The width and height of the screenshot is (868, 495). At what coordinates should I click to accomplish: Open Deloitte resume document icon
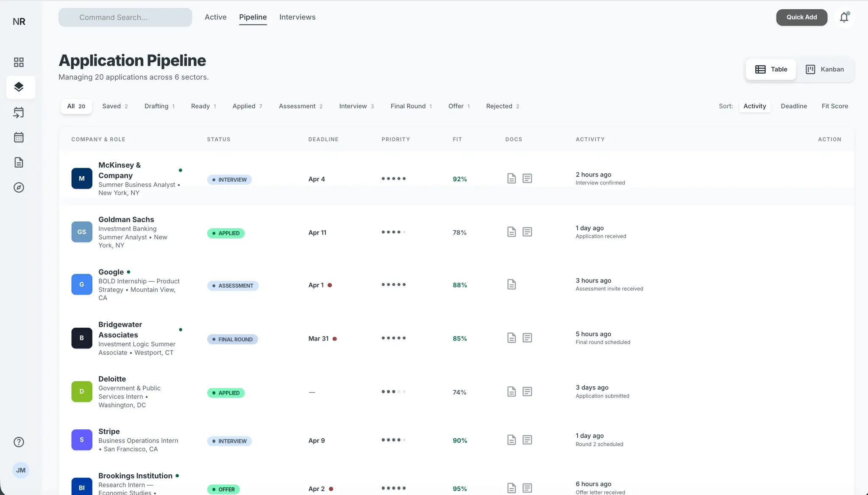coord(512,392)
